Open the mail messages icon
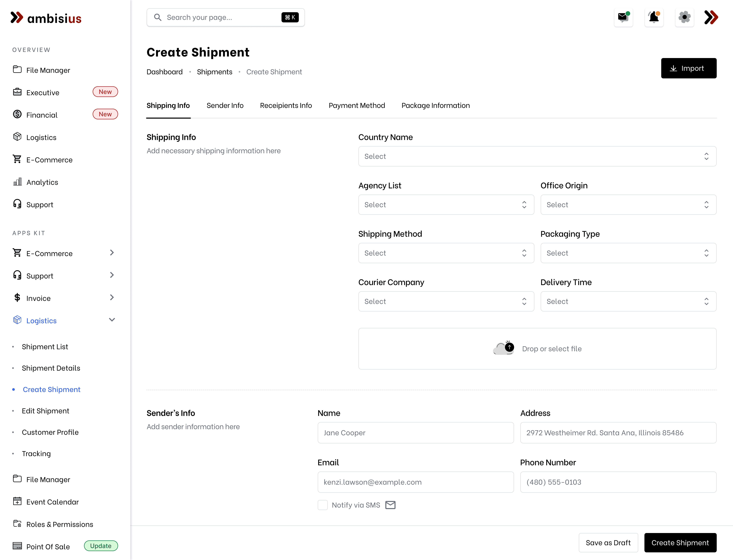Image resolution: width=733 pixels, height=560 pixels. [x=623, y=17]
